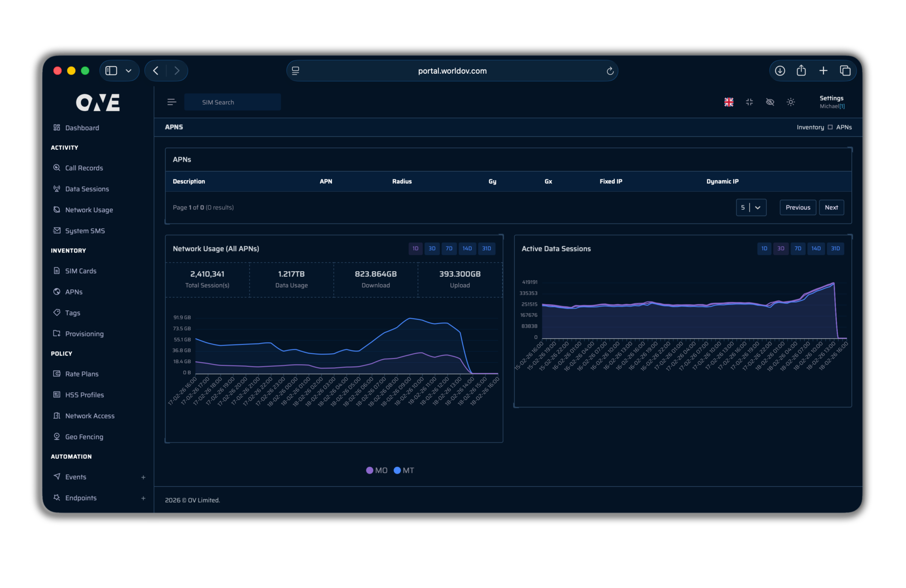Viewport: 906px width, 588px height.
Task: Go to SIM Cards in sidebar
Action: [80, 271]
